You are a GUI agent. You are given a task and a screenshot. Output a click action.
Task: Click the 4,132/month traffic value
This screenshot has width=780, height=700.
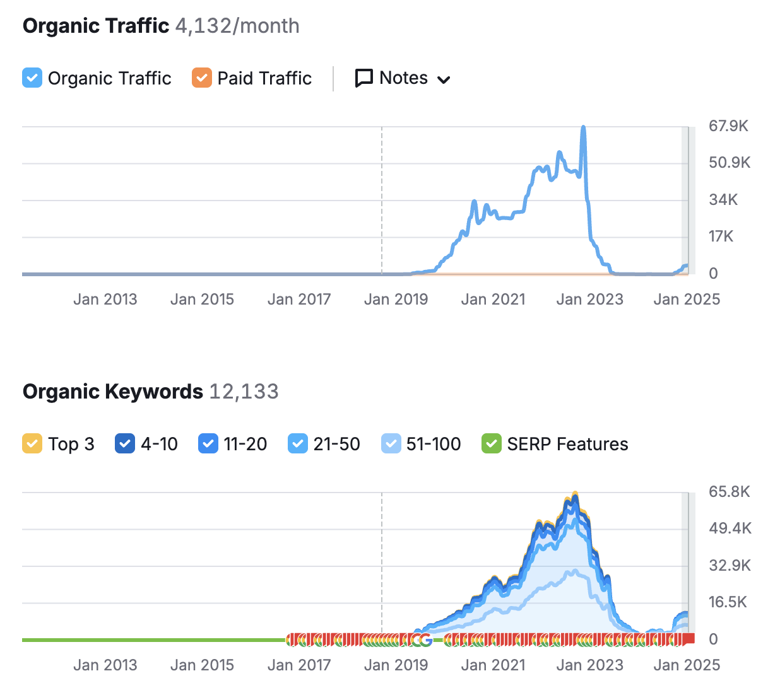(237, 26)
